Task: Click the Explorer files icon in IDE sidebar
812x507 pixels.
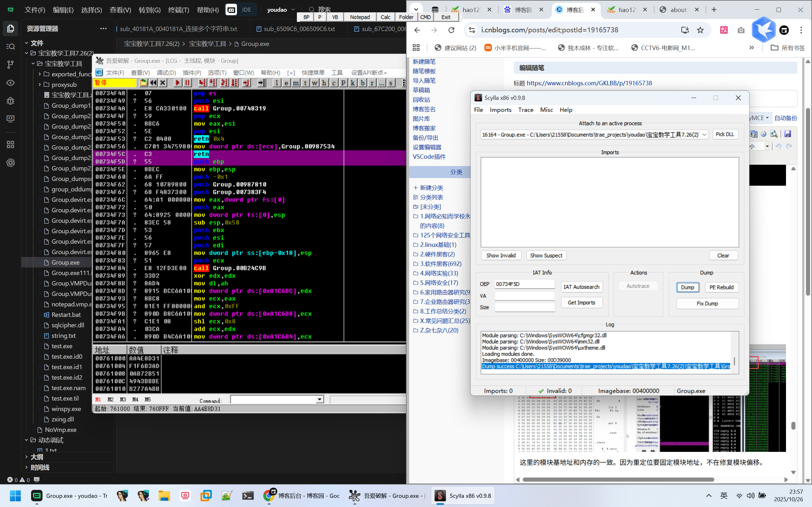Action: (x=10, y=29)
